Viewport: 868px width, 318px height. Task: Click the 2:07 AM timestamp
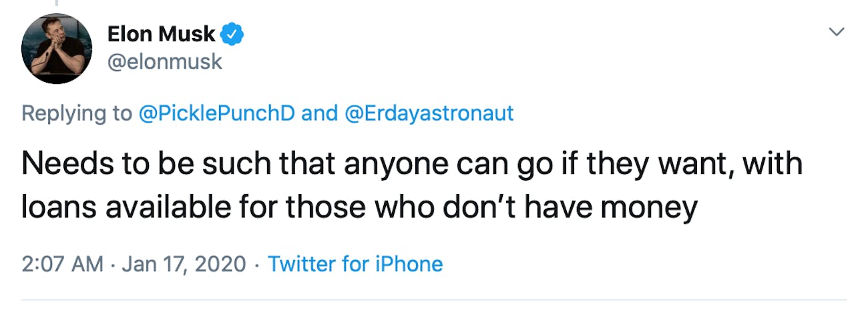coord(62,264)
